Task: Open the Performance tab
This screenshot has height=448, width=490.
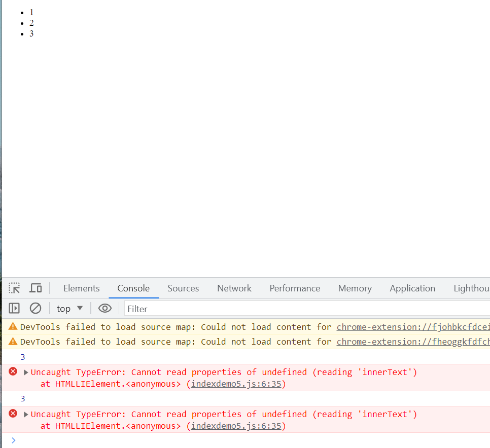Action: pos(295,288)
